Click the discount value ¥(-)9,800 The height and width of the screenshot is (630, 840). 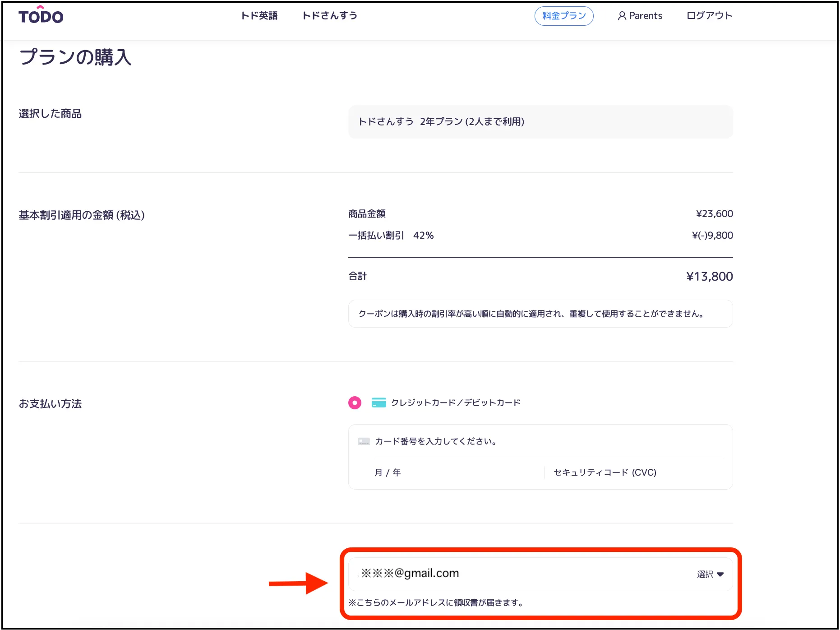coord(713,235)
